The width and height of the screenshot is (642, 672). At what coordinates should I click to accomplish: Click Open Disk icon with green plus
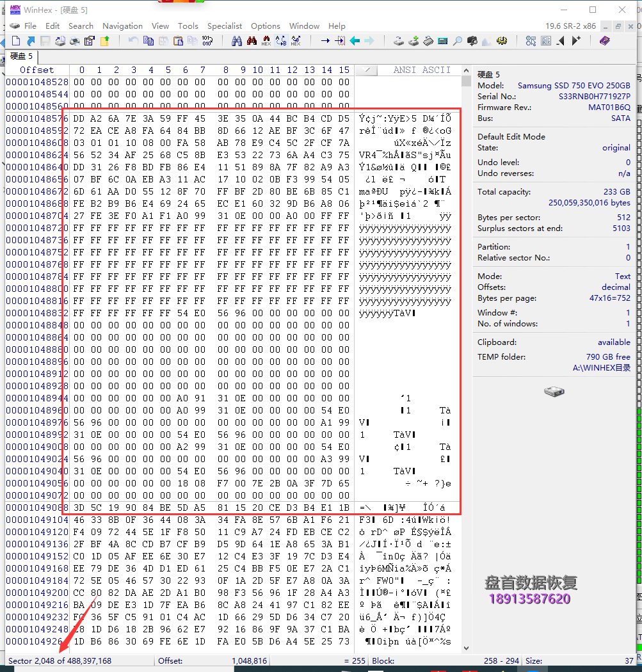(413, 41)
